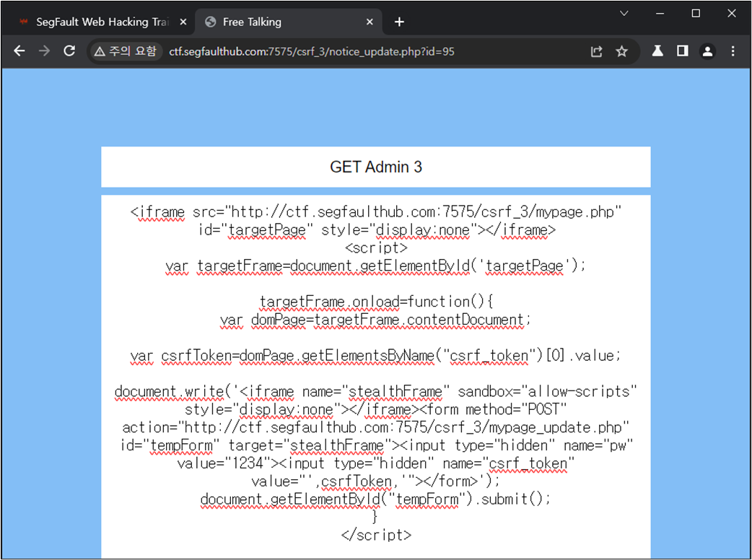
Task: Expand the tab search dropdown arrow
Action: pyautogui.click(x=624, y=14)
